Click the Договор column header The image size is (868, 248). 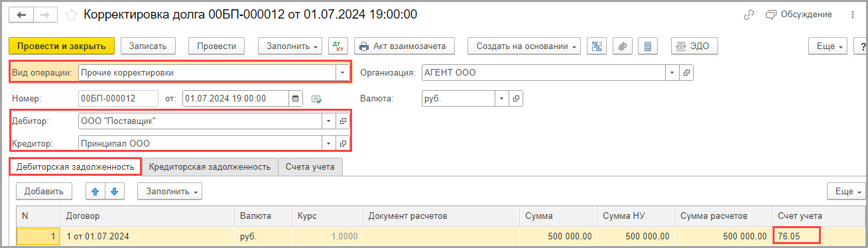(x=147, y=216)
